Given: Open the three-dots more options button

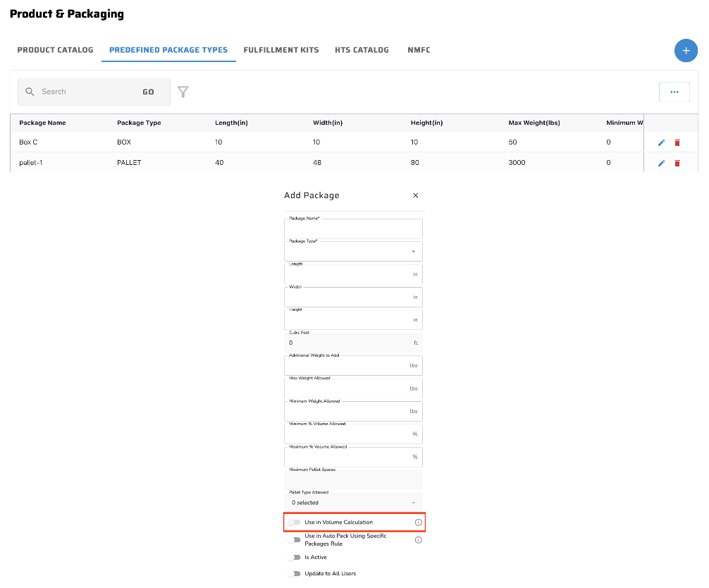Looking at the screenshot, I should click(x=674, y=92).
